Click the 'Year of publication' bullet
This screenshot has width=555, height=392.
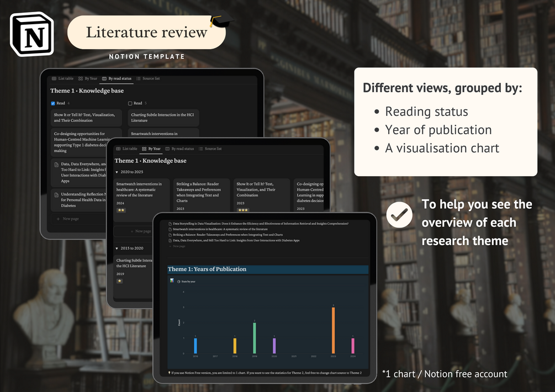tap(438, 130)
